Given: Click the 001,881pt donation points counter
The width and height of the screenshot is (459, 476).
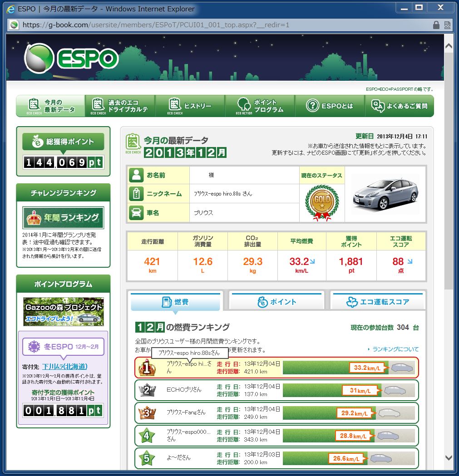Looking at the screenshot, I should pos(63,411).
